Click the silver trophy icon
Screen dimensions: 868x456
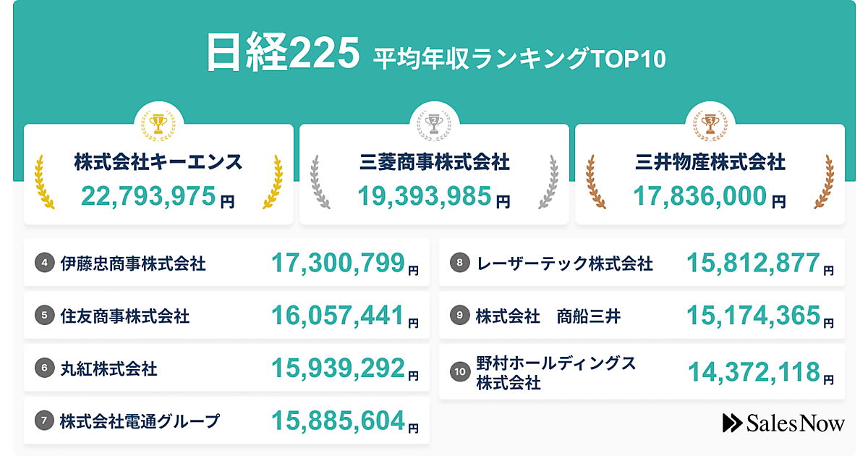(434, 124)
